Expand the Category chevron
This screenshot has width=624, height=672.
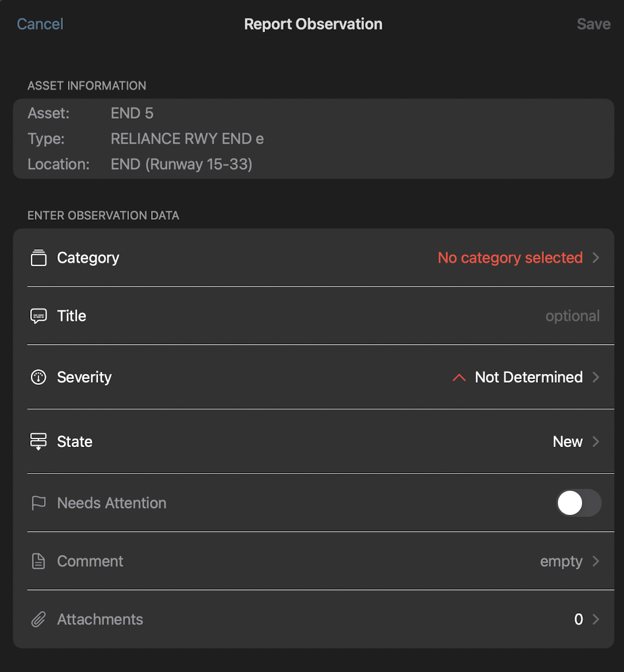click(x=596, y=258)
